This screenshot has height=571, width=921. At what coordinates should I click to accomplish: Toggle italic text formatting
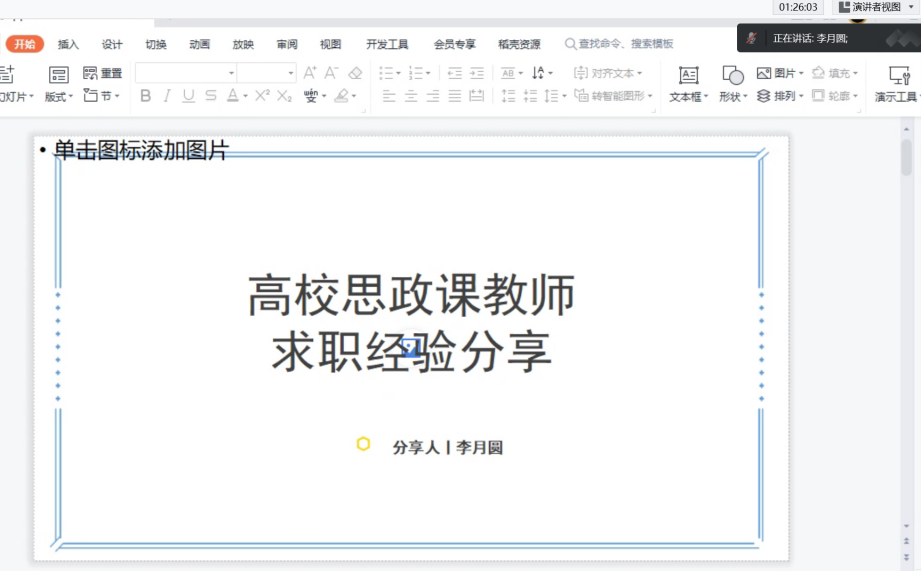coord(167,96)
